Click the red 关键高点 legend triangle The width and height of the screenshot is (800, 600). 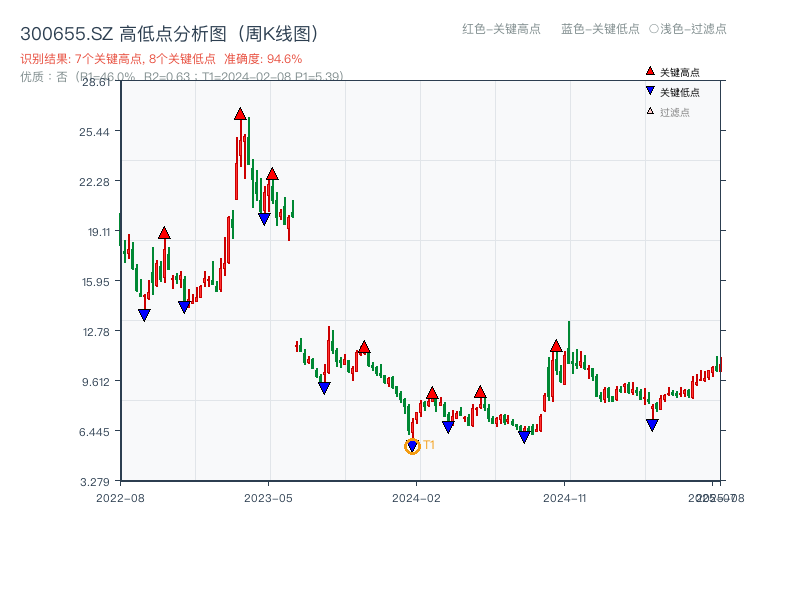(650, 71)
